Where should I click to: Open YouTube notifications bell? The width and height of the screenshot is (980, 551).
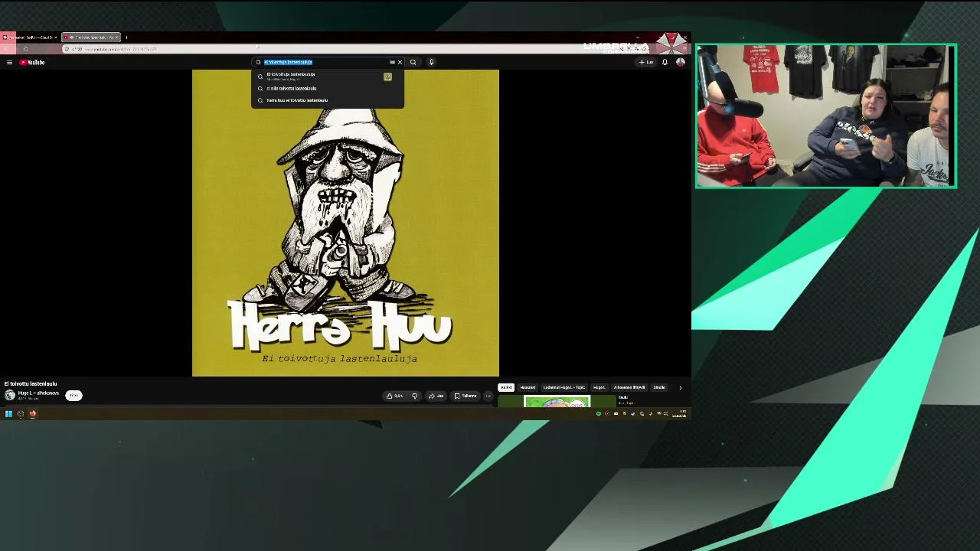[x=665, y=62]
